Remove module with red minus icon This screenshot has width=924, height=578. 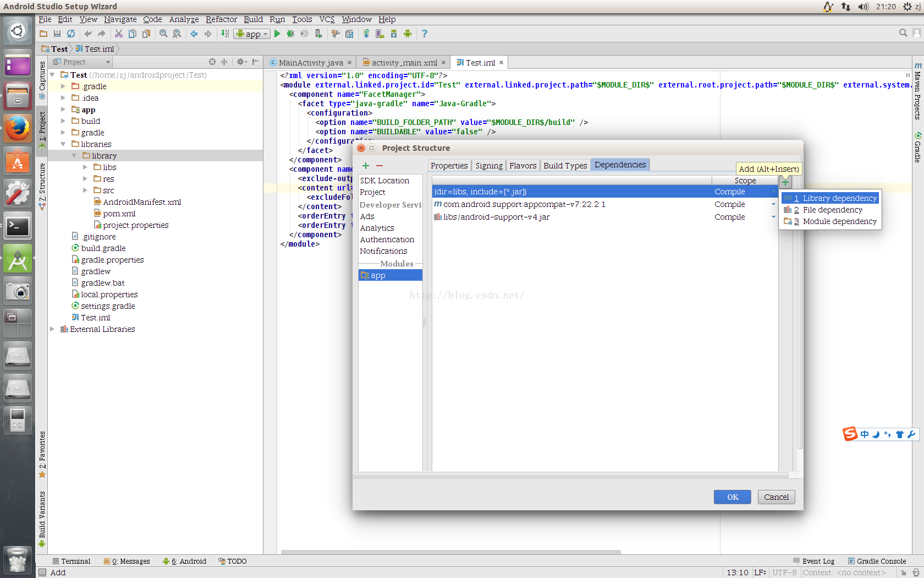[380, 166]
